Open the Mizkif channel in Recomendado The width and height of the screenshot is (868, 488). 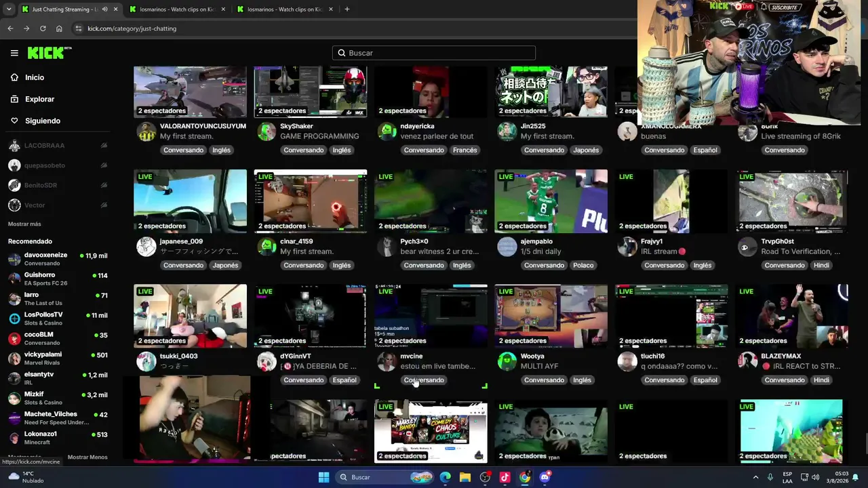pos(58,397)
